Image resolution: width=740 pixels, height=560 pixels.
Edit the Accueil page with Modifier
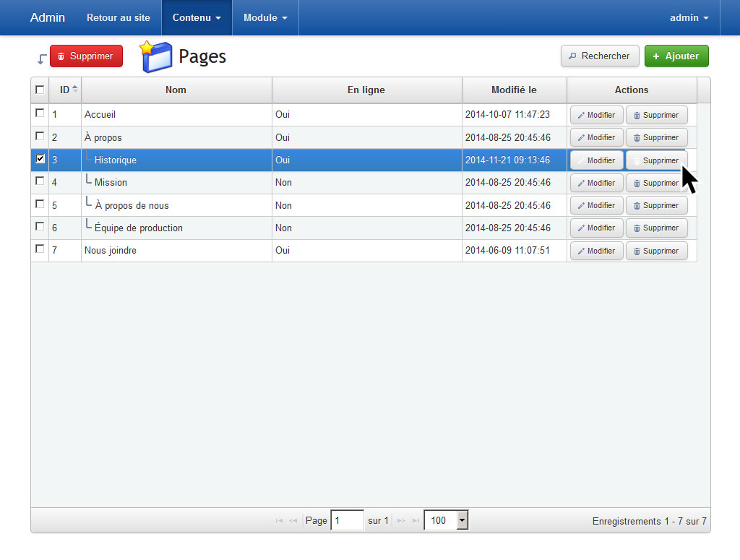[x=596, y=115]
